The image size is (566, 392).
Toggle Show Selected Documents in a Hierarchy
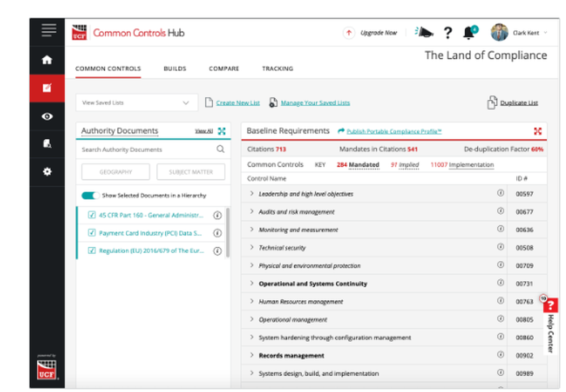coord(90,196)
